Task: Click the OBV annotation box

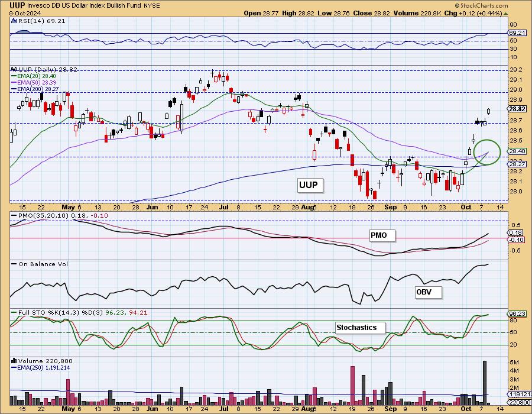Action: pos(429,292)
